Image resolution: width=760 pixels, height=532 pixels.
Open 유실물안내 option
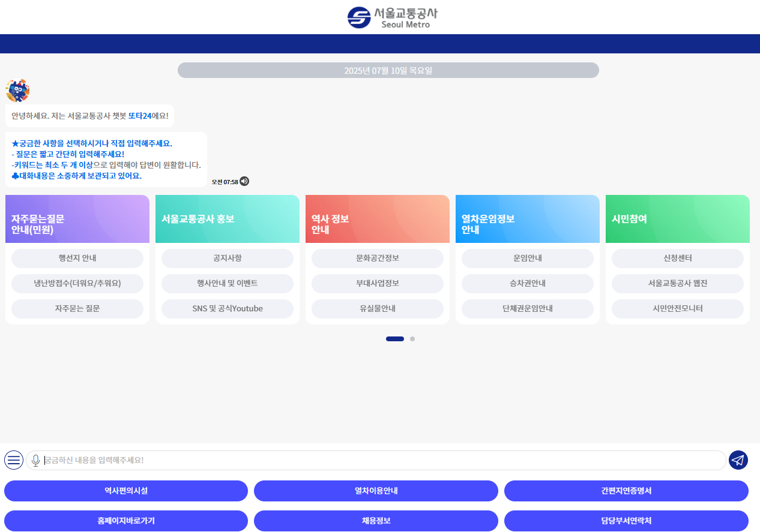pyautogui.click(x=378, y=309)
